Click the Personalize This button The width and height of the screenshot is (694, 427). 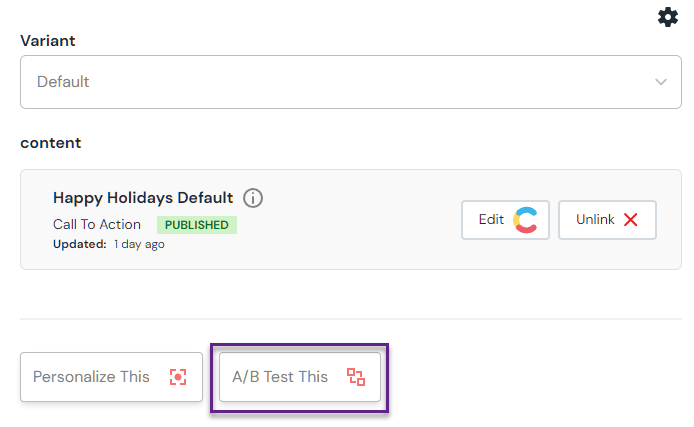pos(111,377)
